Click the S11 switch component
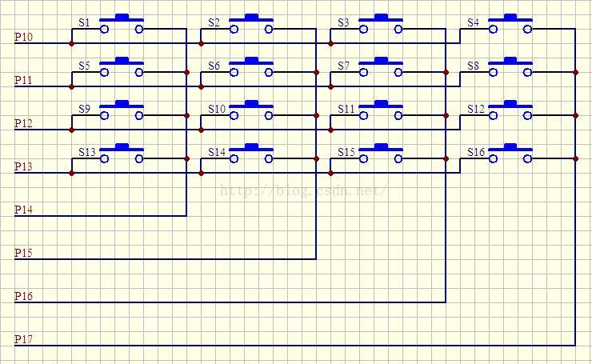 pyautogui.click(x=381, y=110)
